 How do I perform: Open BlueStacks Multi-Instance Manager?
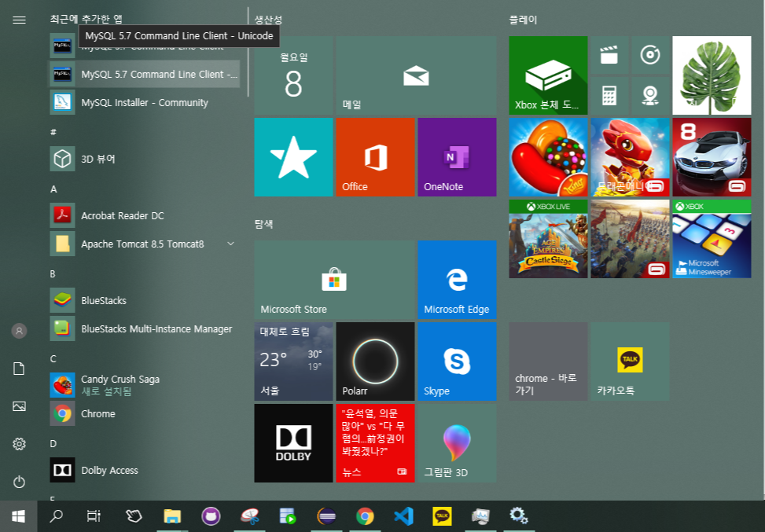[x=145, y=328]
